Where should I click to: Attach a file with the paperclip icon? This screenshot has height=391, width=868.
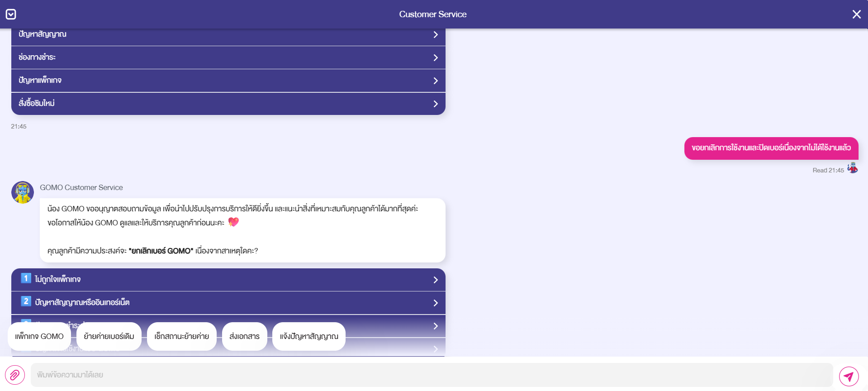click(x=15, y=375)
